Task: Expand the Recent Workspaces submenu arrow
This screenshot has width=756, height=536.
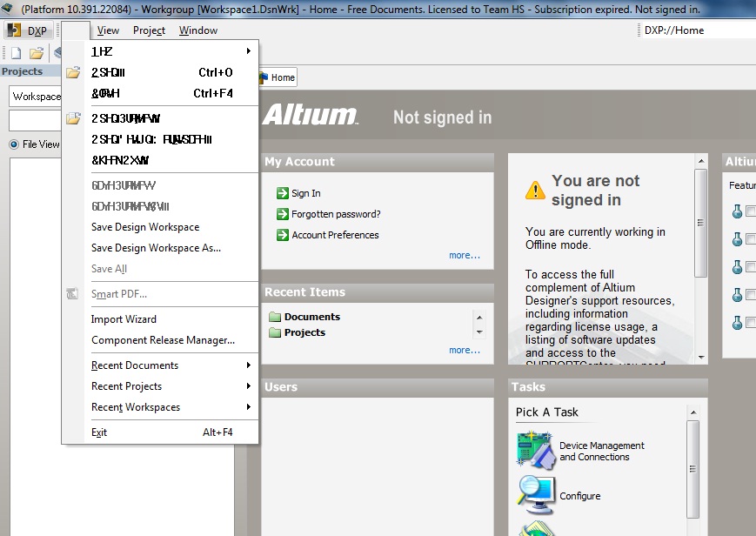Action: [x=248, y=406]
